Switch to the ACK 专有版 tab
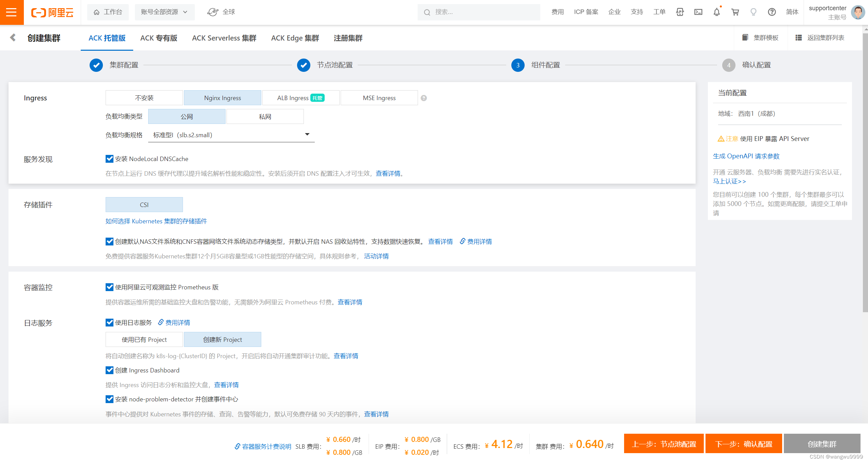Viewport: 868px width, 463px height. click(158, 38)
